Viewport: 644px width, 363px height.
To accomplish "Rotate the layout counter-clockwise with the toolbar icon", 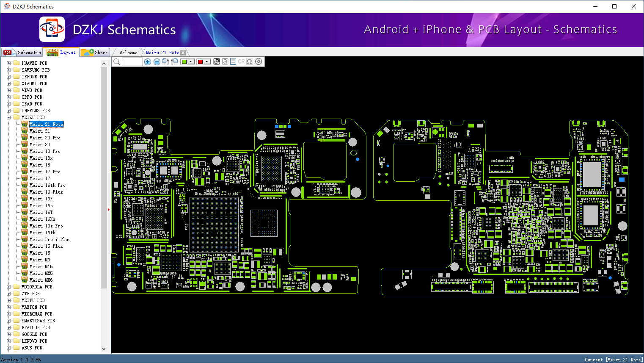I will [174, 62].
